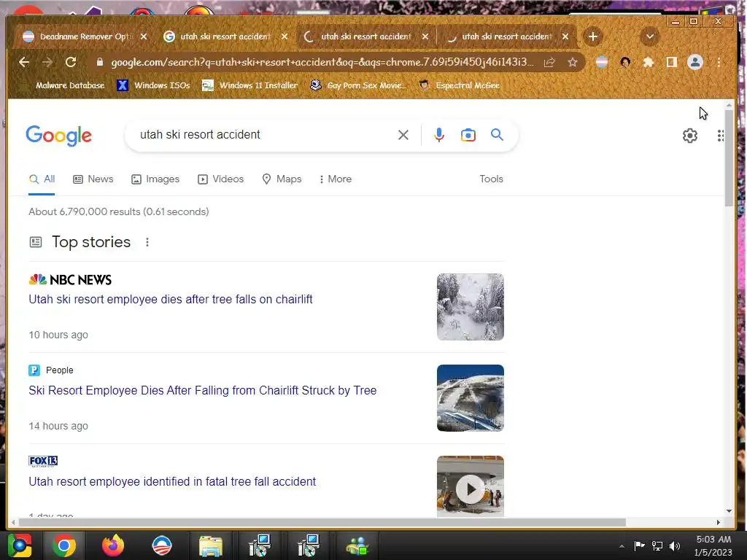Screen dimensions: 747x560
Task: Open the Google apps grid
Action: [720, 136]
